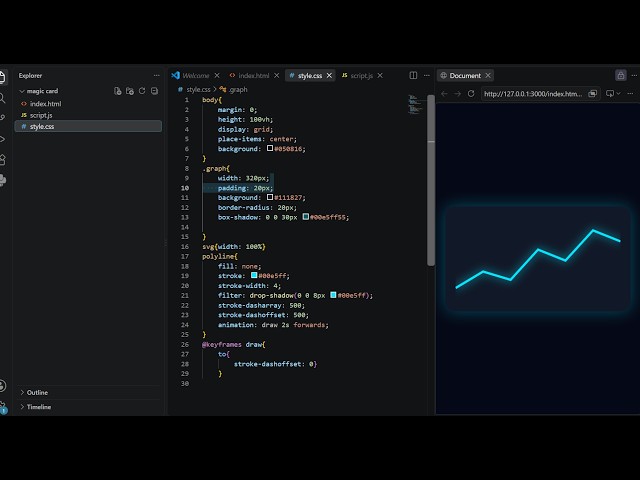Click 'stroke-dasharray: 500;' line
Viewport: 640px width, 480px height.
(261, 305)
